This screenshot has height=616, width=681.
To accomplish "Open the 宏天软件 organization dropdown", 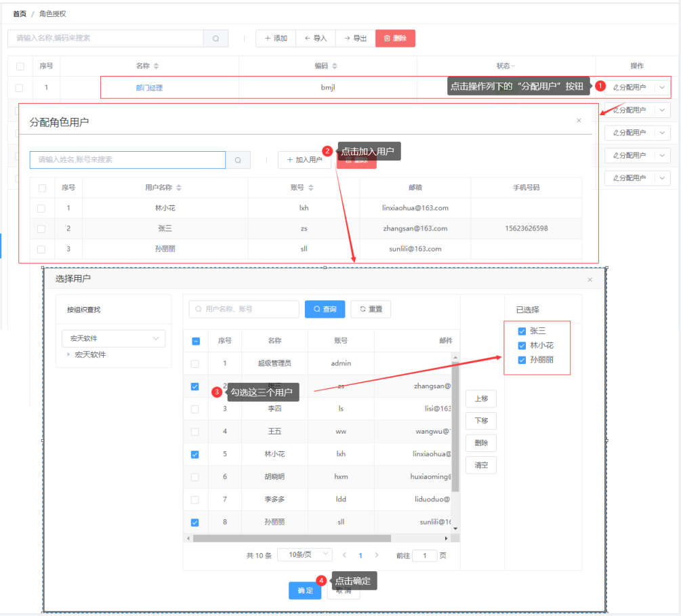I will (x=114, y=338).
